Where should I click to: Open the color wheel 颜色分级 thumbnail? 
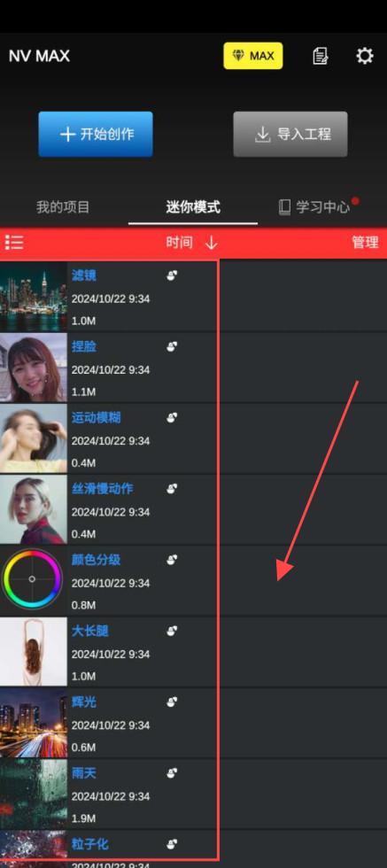[x=34, y=580]
